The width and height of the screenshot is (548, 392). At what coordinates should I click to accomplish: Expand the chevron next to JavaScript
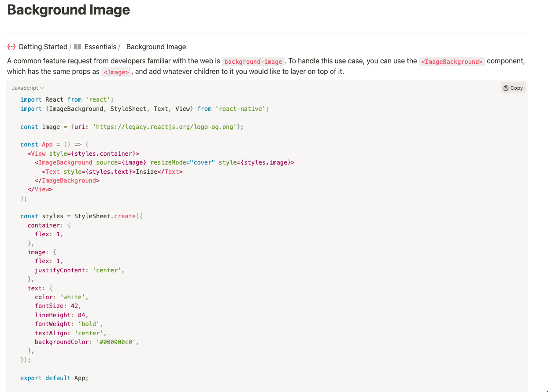point(42,88)
